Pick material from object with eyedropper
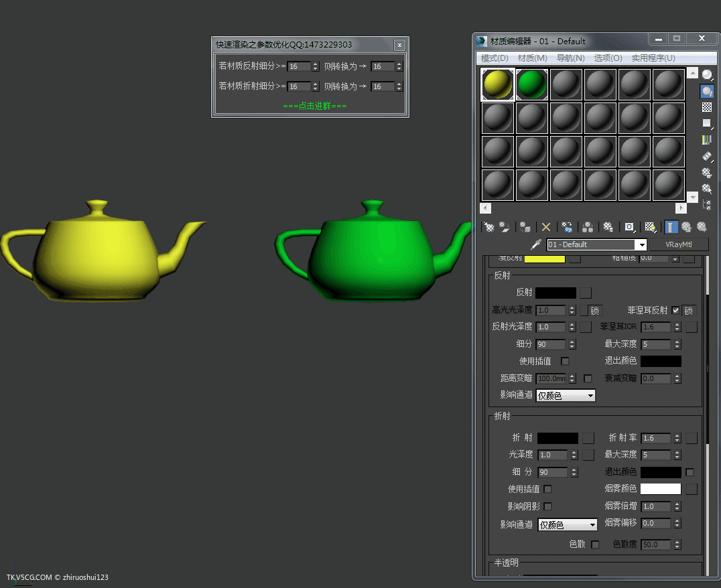 click(535, 244)
